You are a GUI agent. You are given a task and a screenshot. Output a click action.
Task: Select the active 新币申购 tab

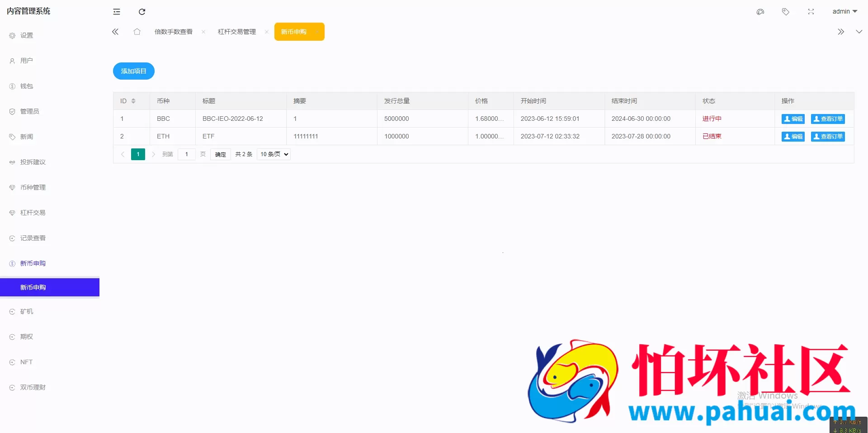tap(299, 32)
